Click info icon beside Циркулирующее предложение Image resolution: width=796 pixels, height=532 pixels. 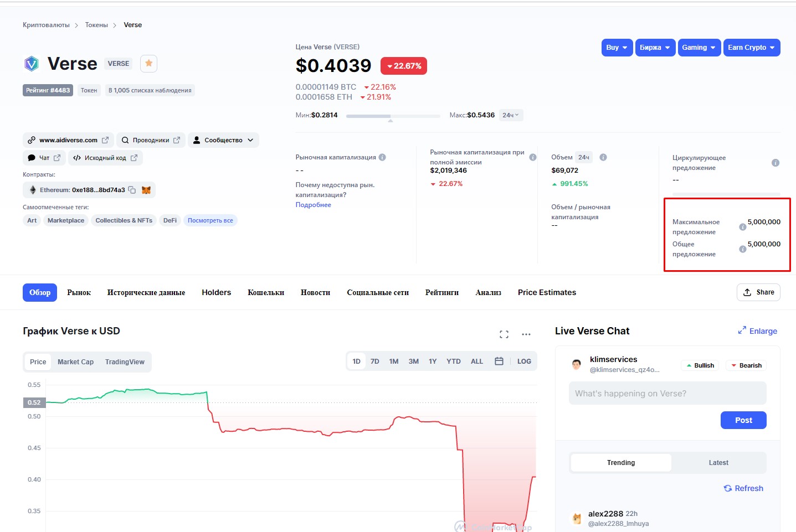pos(776,163)
